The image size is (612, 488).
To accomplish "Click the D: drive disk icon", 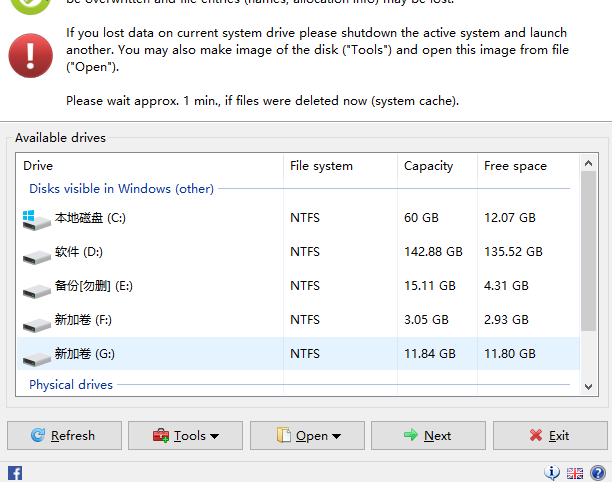I will [x=36, y=253].
